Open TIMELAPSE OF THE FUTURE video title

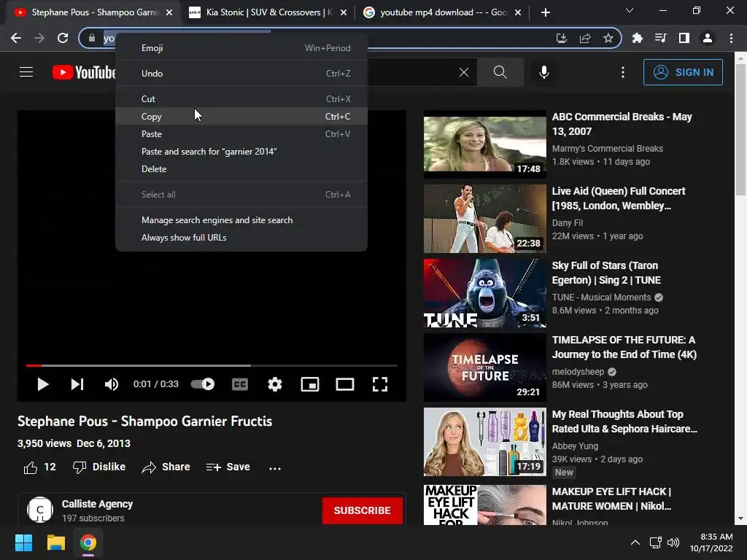[624, 347]
